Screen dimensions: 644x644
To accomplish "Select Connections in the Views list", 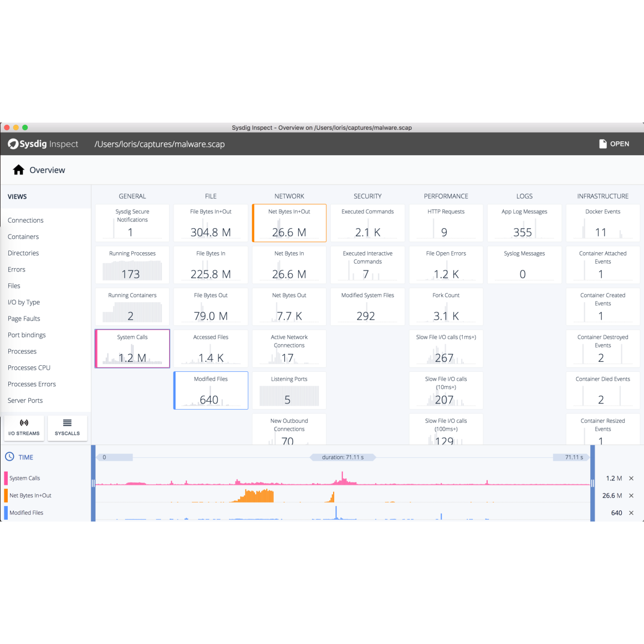I will (x=25, y=221).
